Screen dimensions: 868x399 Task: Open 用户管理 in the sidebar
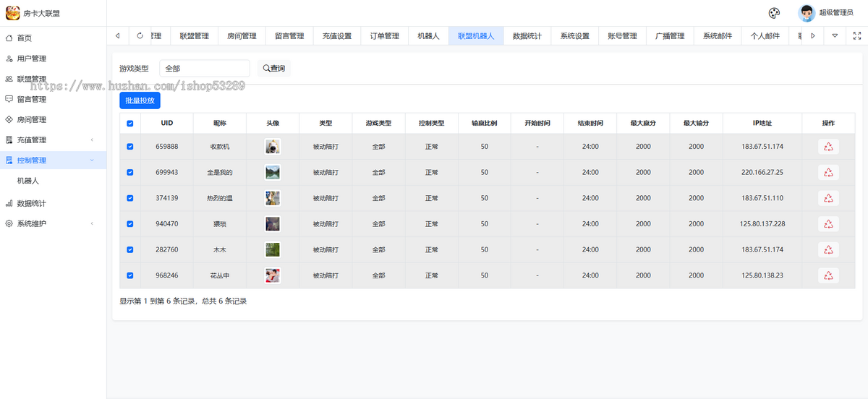[x=53, y=59]
